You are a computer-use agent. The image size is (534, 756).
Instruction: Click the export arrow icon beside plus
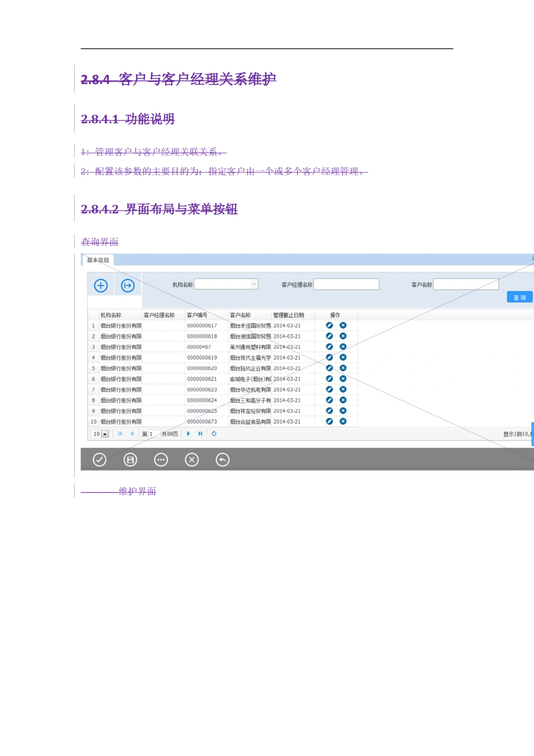coord(128,286)
